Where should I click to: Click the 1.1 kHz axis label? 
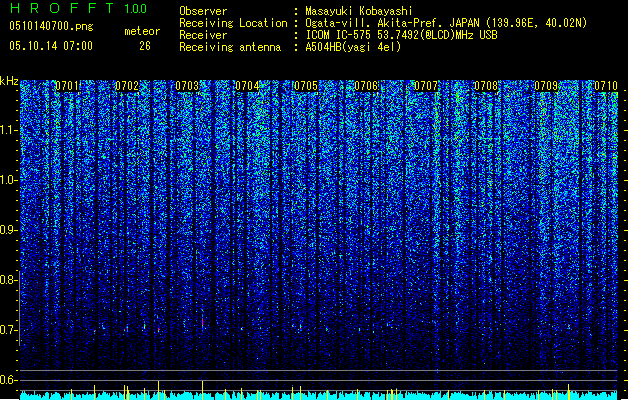point(9,130)
